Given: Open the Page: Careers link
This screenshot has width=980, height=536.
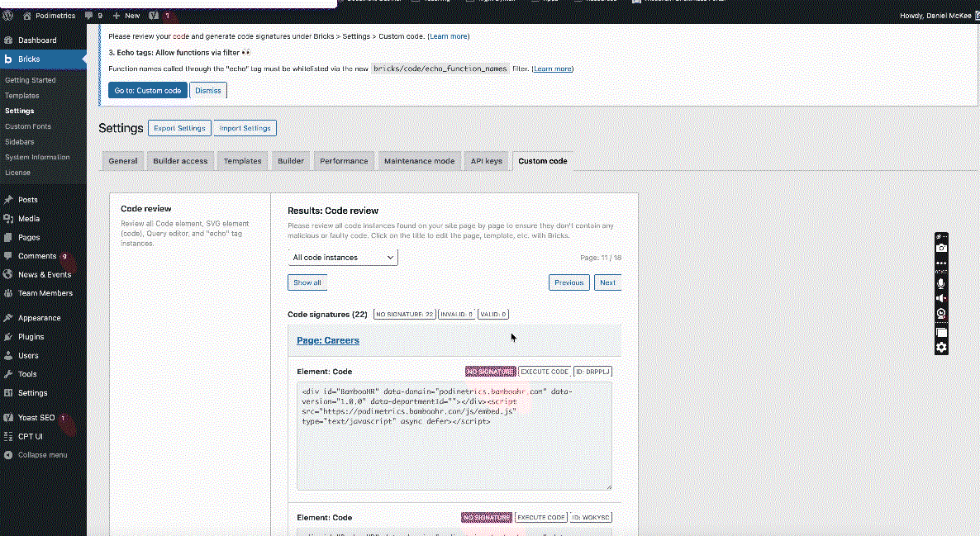Looking at the screenshot, I should coord(328,340).
